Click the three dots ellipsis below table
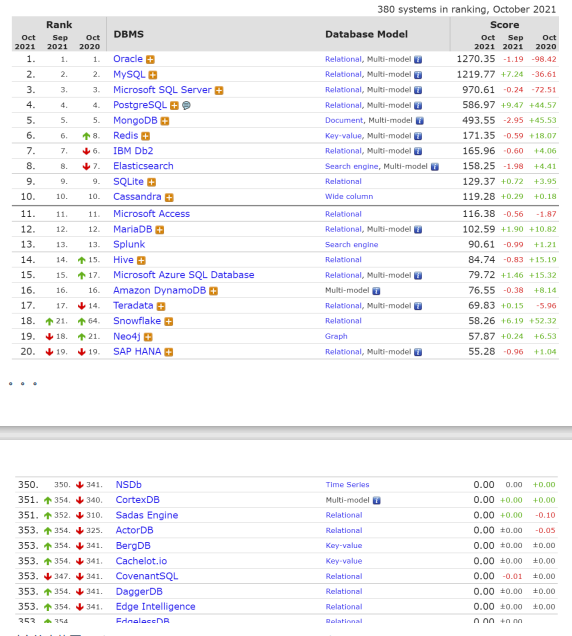This screenshot has height=636, width=572. 23,384
